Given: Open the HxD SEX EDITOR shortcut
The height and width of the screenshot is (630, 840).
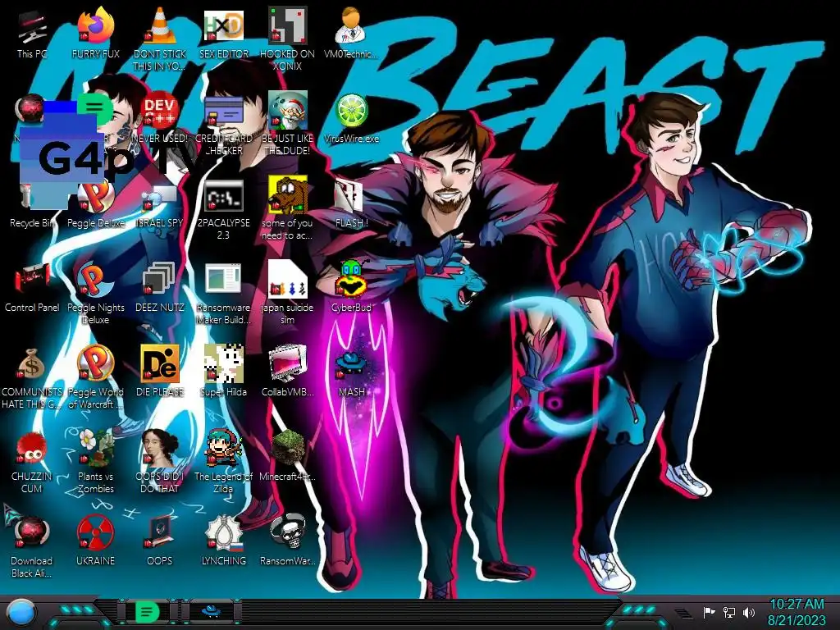Looking at the screenshot, I should 224,33.
